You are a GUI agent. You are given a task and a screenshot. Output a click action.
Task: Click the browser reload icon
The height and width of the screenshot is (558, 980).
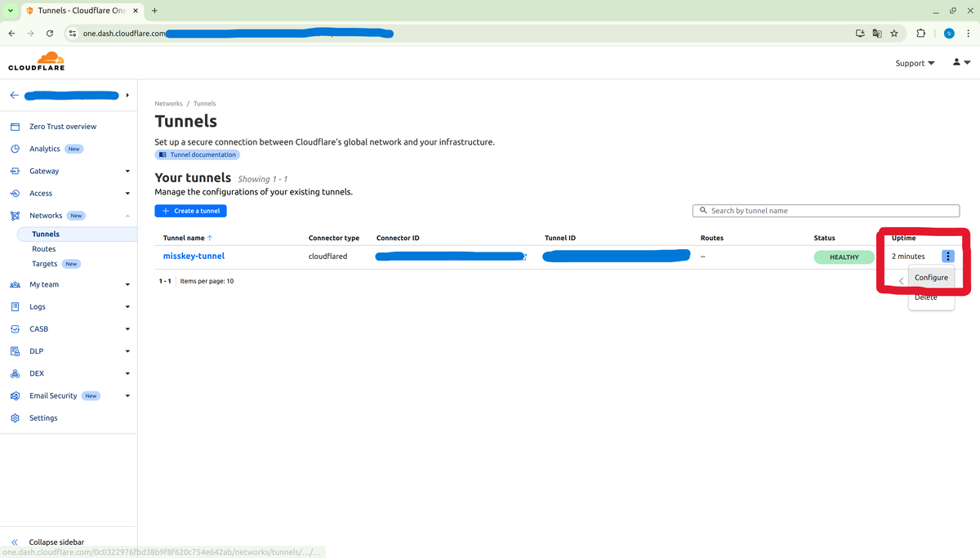[x=50, y=33]
